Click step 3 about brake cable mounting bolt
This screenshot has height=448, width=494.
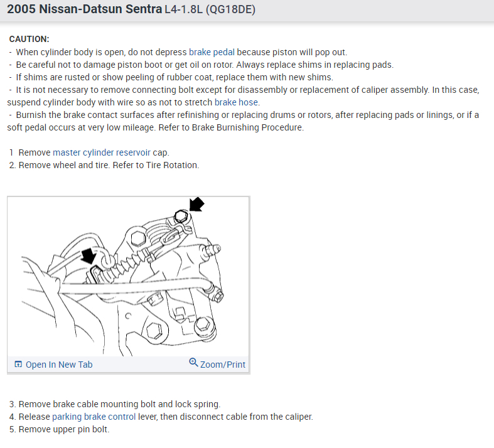(x=115, y=404)
